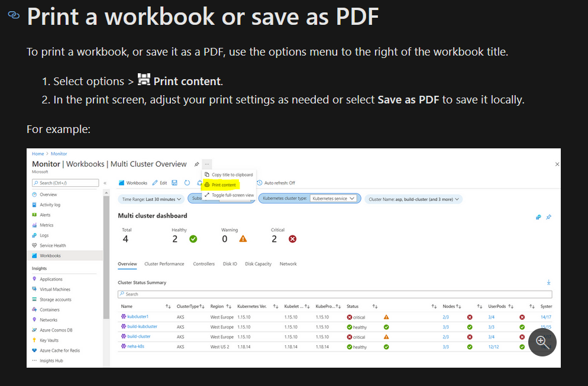Click the Refresh circular arrow icon
The width and height of the screenshot is (588, 386).
187,183
